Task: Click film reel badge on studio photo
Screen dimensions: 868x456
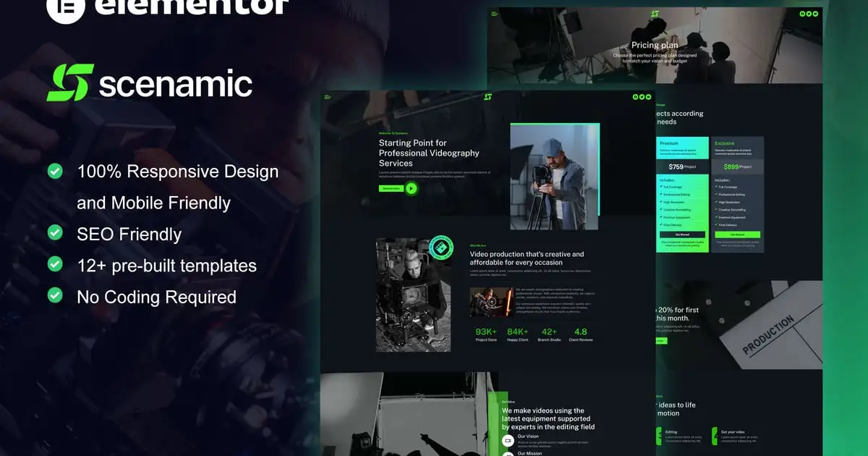Action: click(x=440, y=248)
